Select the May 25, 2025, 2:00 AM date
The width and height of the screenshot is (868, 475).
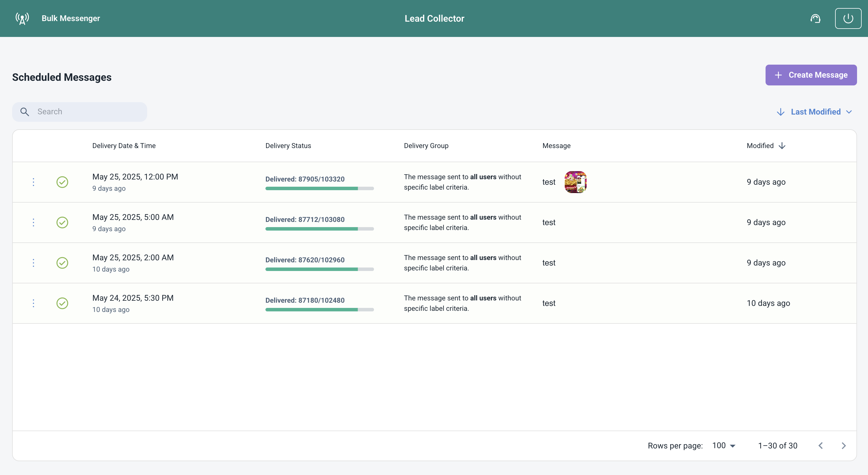(133, 257)
